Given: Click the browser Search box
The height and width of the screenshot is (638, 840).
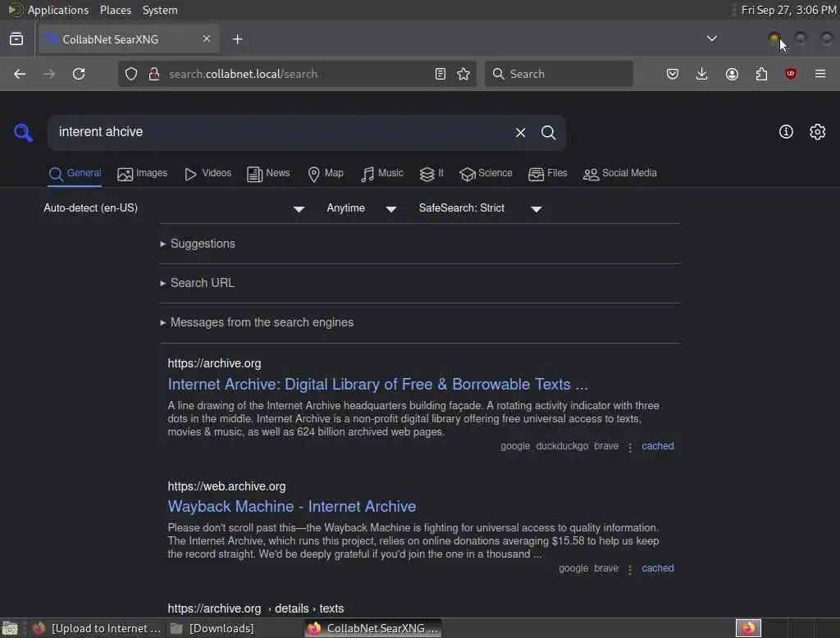Looking at the screenshot, I should click(559, 74).
